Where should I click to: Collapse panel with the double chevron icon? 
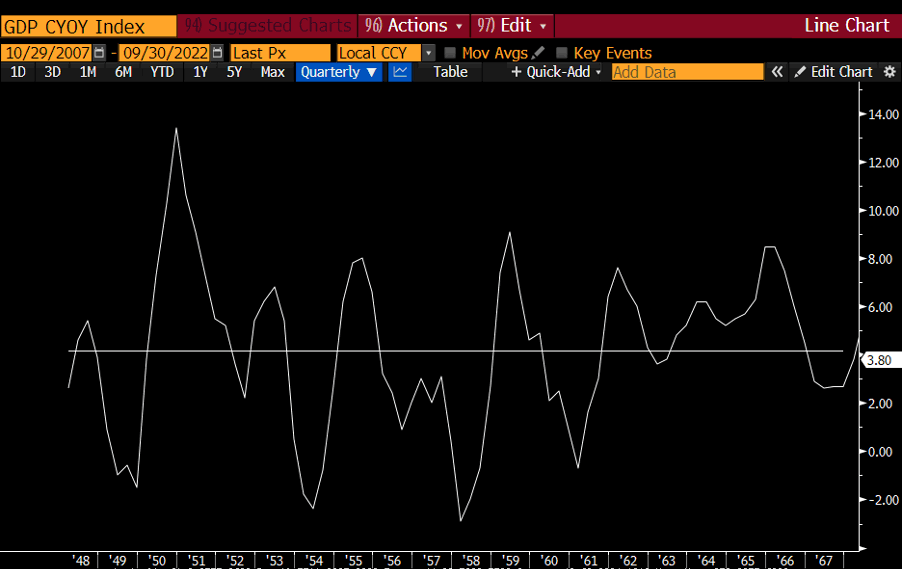click(x=777, y=72)
